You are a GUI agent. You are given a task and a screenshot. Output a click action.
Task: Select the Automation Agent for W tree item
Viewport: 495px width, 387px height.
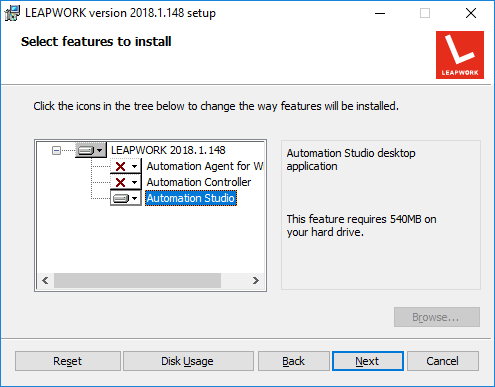coord(205,166)
